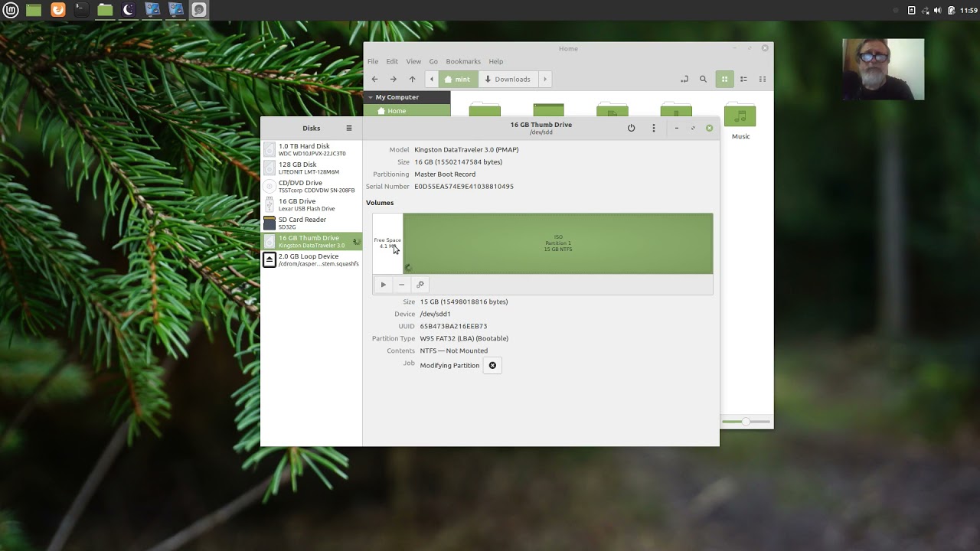Select 16 GB Thumb Drive Kingston entry
The width and height of the screenshot is (980, 551).
click(312, 241)
